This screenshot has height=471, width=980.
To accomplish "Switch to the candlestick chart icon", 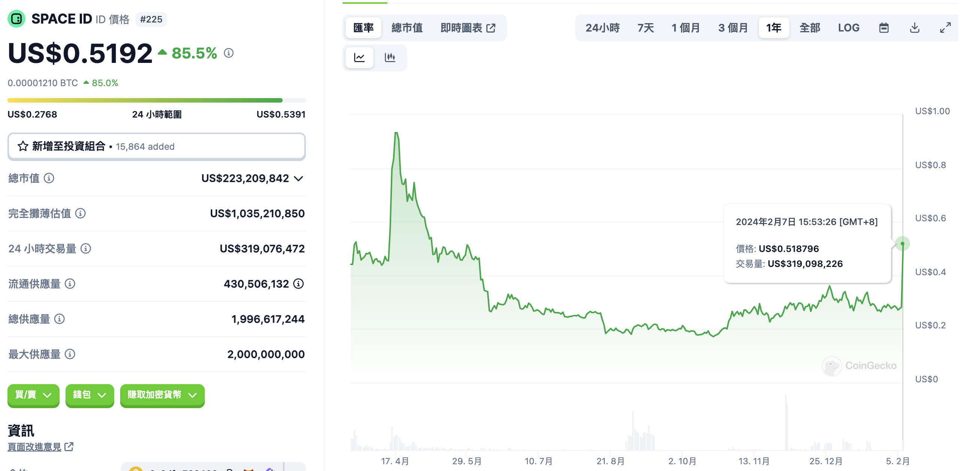I will coord(390,57).
